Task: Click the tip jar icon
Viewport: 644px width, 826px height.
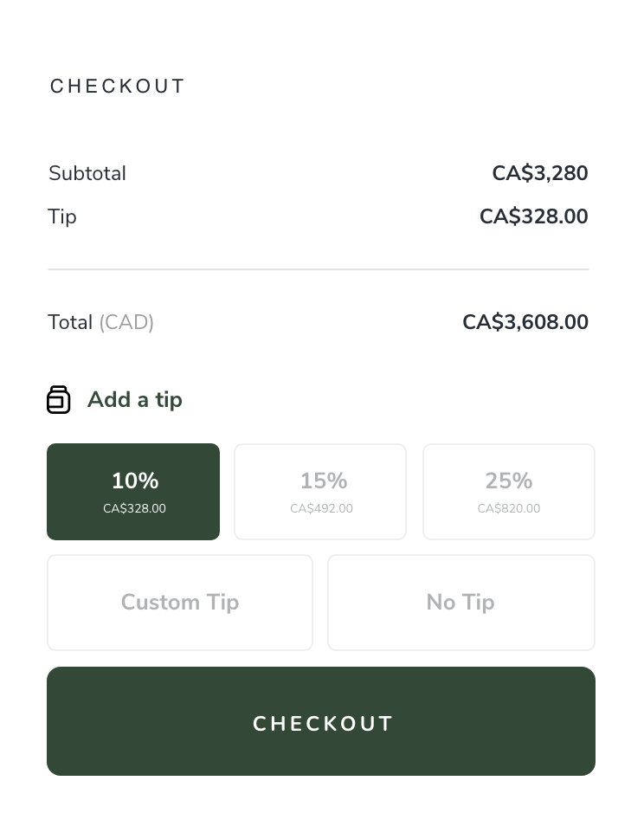Action: click(x=58, y=399)
